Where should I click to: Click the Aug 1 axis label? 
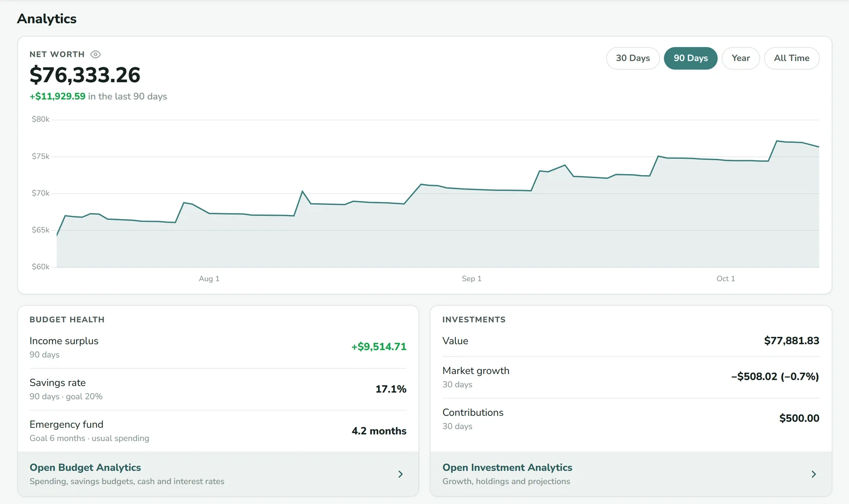click(x=209, y=279)
